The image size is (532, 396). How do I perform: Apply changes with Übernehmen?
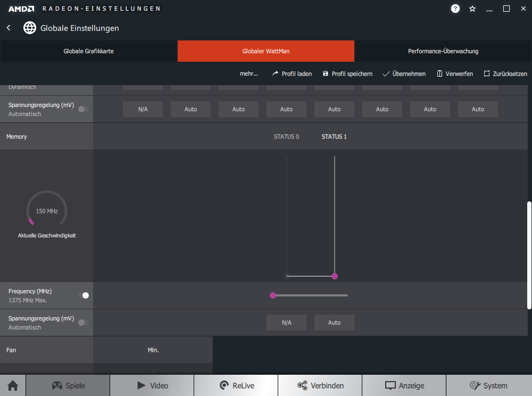point(404,73)
